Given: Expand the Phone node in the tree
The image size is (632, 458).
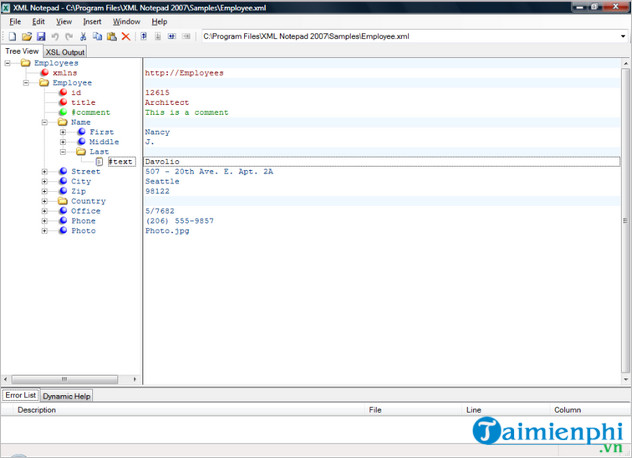Looking at the screenshot, I should click(x=45, y=221).
